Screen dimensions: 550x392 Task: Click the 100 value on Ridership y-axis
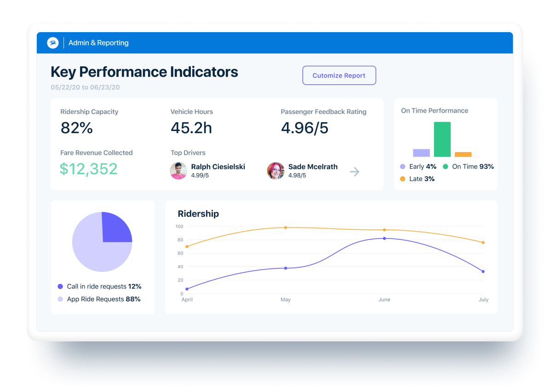pos(179,227)
